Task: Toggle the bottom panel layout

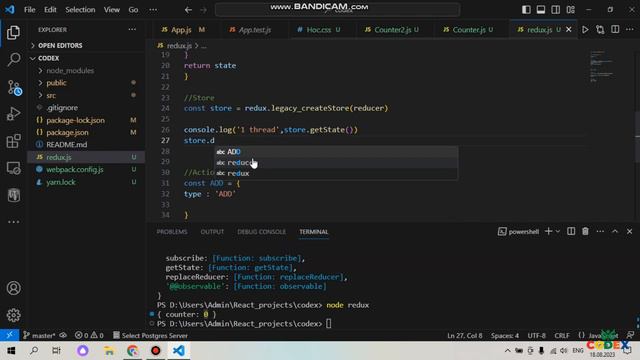Action: 541,9
